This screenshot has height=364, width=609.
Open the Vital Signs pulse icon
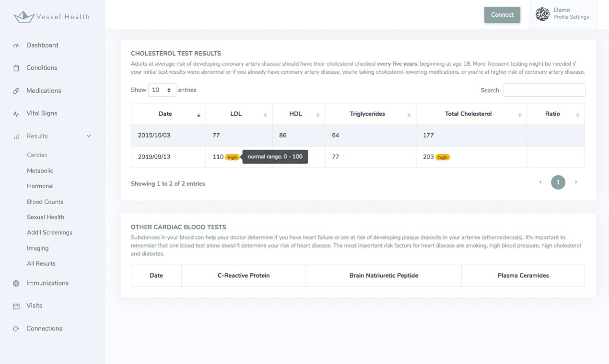pos(16,114)
